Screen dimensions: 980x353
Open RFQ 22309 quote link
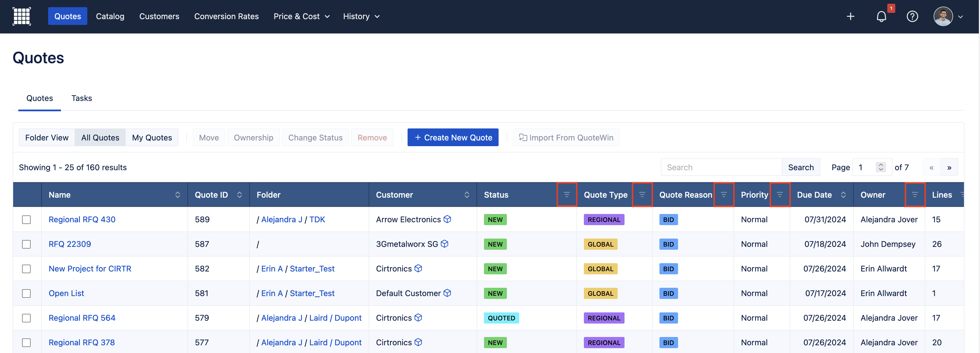tap(70, 244)
